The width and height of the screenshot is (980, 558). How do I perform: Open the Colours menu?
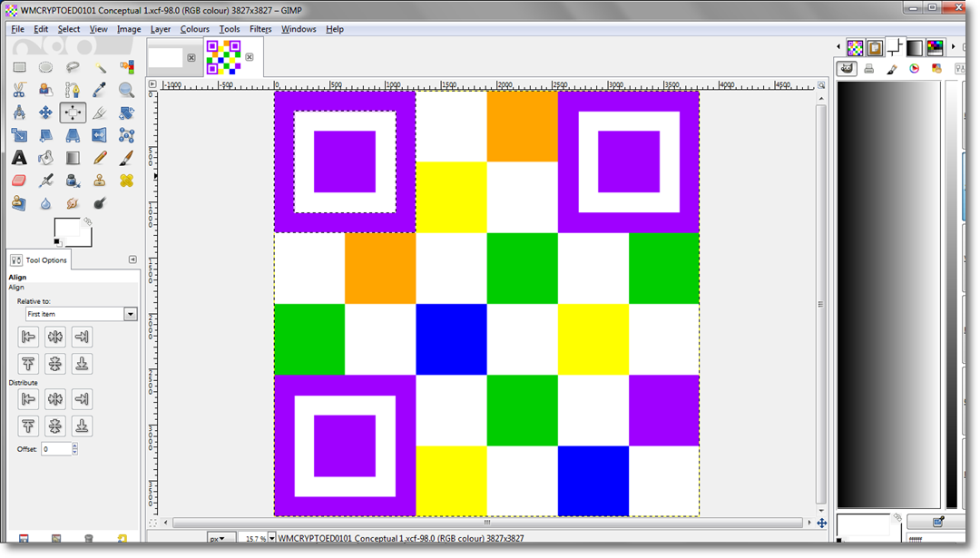pos(194,29)
